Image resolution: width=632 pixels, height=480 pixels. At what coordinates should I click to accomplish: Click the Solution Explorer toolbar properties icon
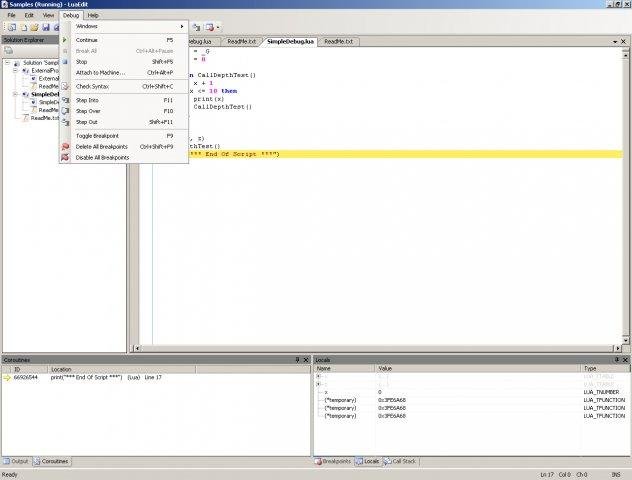(8, 50)
